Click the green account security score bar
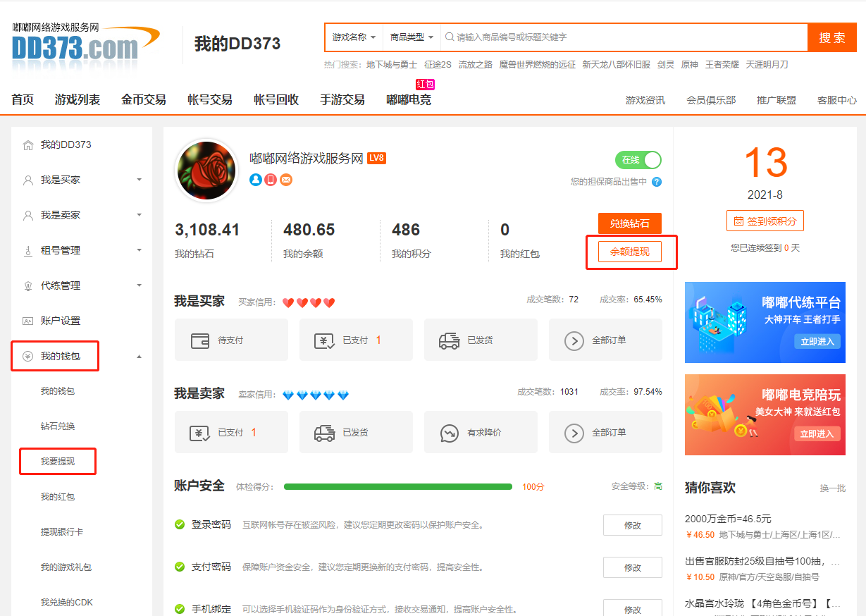 tap(398, 486)
